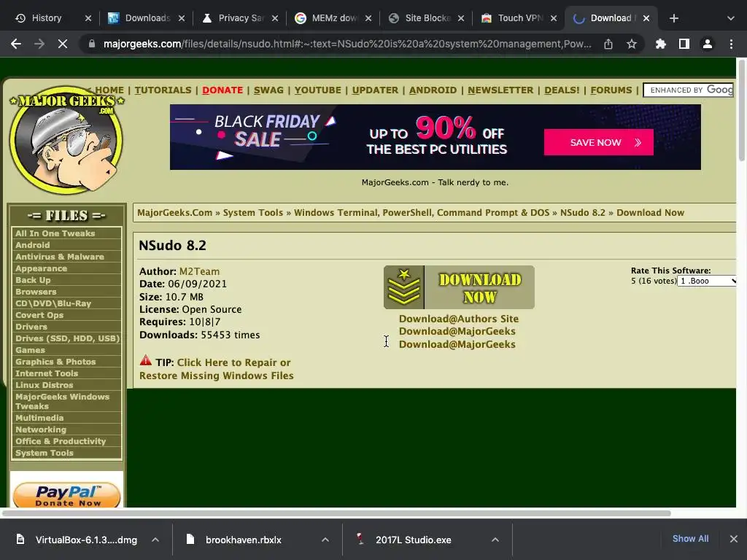Open a new tab with plus
This screenshot has width=747, height=560.
673,18
